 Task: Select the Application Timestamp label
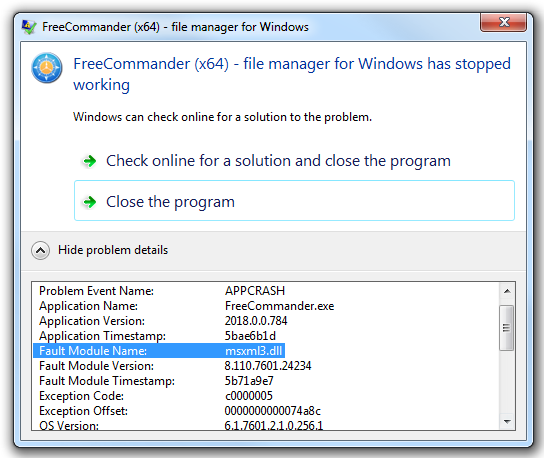point(102,336)
